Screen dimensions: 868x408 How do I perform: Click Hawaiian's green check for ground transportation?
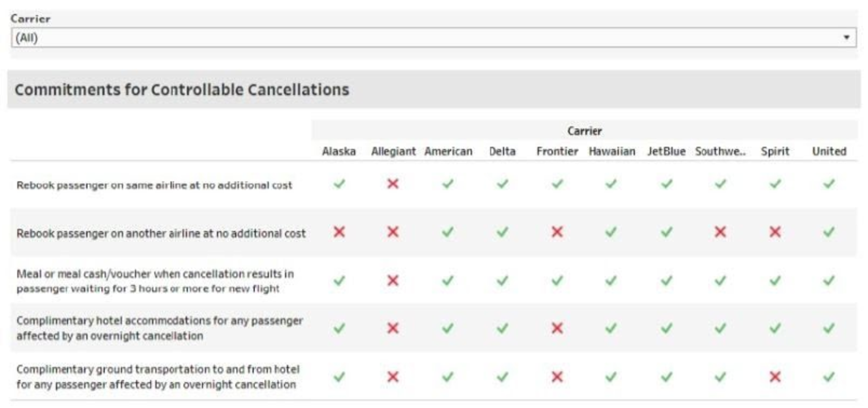click(x=611, y=377)
